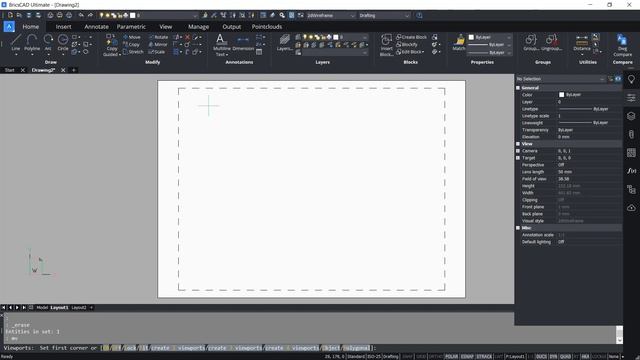640x360 pixels.
Task: Select the Distance measuring tool
Action: tap(582, 42)
